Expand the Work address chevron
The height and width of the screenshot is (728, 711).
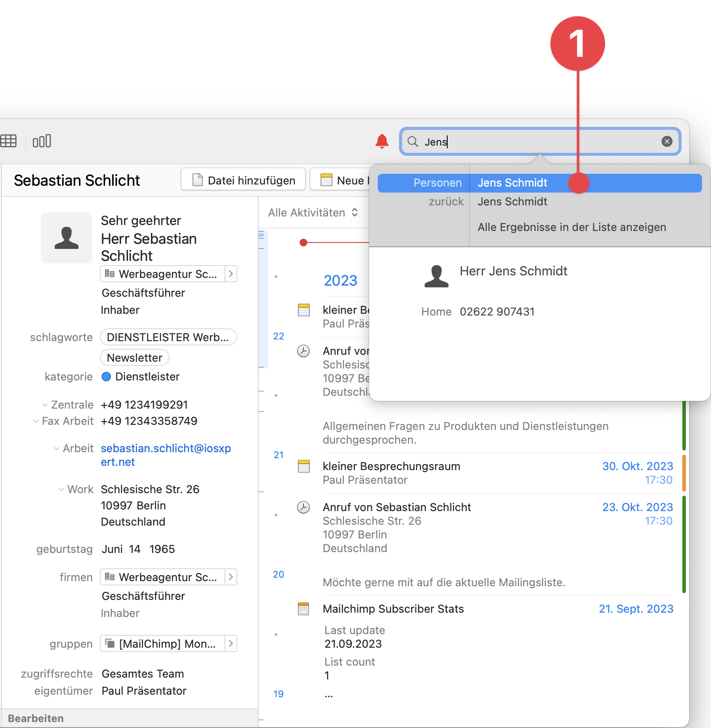[x=60, y=489]
